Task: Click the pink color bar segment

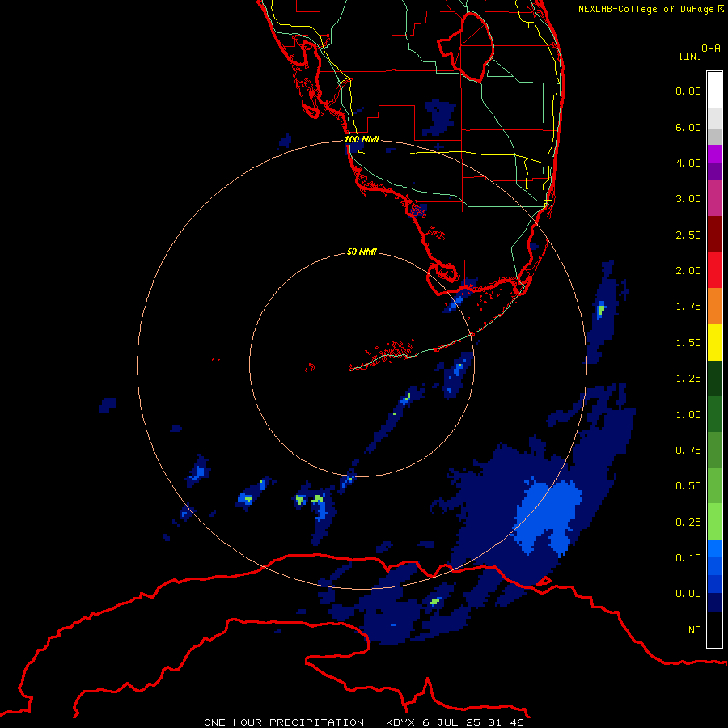Action: point(714,199)
